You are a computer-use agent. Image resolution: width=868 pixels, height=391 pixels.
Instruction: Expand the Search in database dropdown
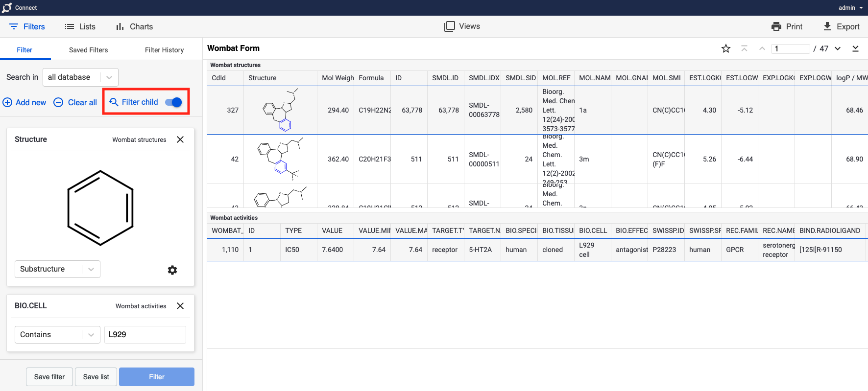109,77
